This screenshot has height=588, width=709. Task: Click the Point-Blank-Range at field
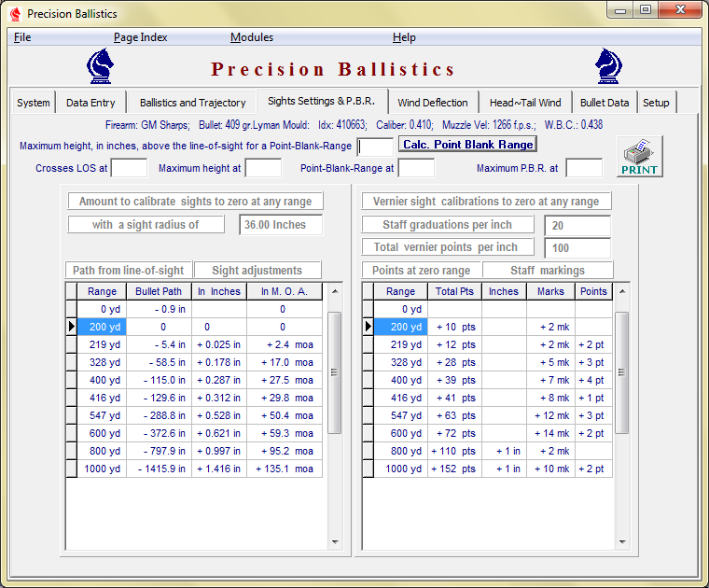416,168
